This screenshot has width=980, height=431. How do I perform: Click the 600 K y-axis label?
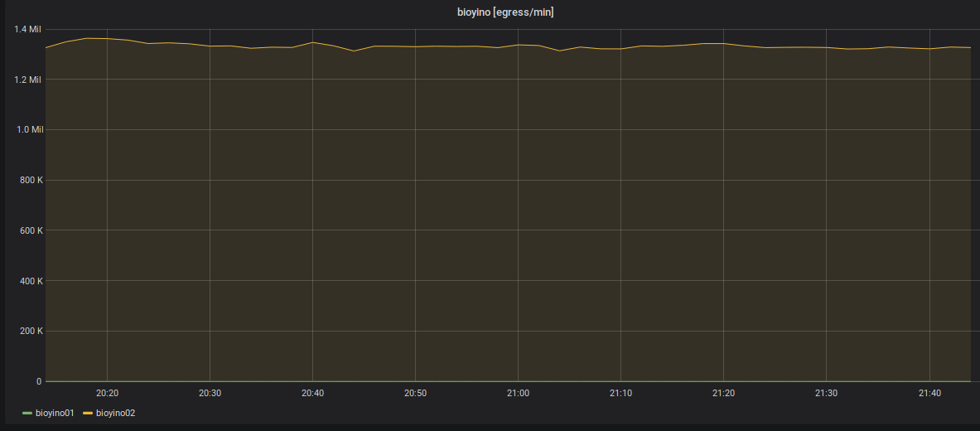pyautogui.click(x=30, y=230)
